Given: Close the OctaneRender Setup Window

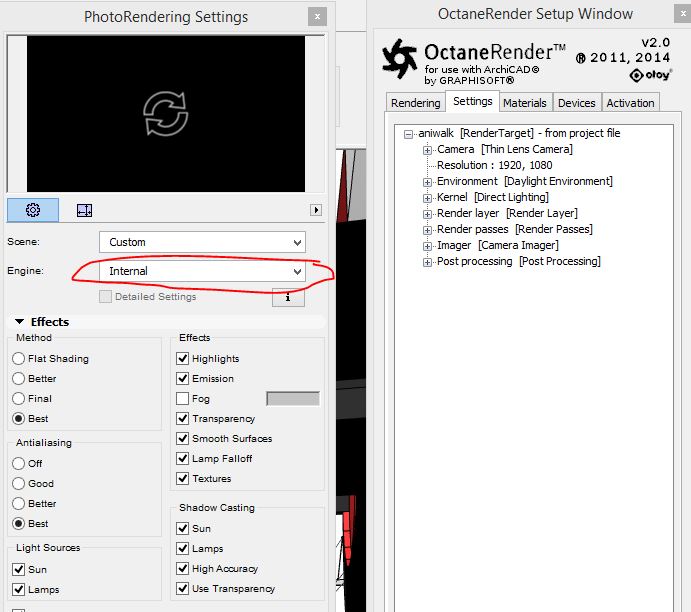Looking at the screenshot, I should [684, 14].
